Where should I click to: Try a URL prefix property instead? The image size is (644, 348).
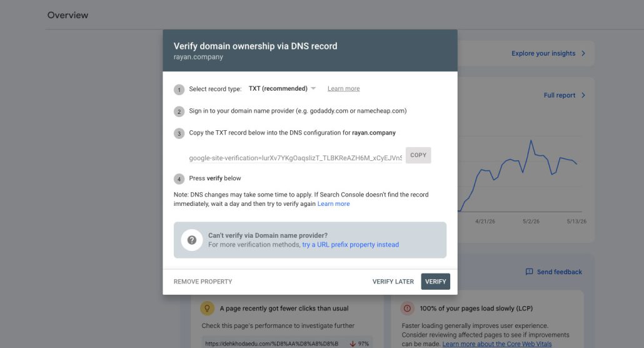coord(350,244)
